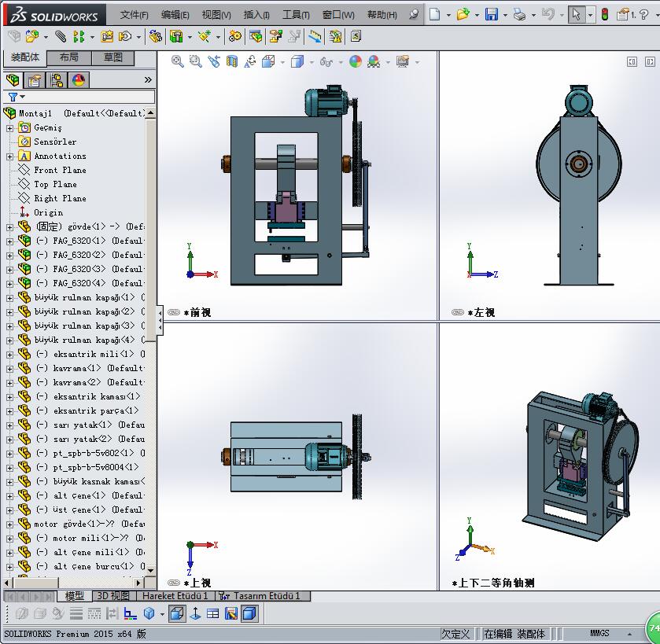Image resolution: width=660 pixels, height=644 pixels.
Task: Open the Display Style dropdown arrow
Action: tap(312, 62)
